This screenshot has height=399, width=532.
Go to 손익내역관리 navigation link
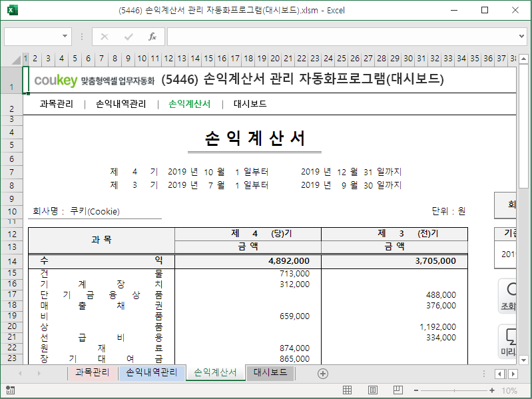(x=121, y=104)
